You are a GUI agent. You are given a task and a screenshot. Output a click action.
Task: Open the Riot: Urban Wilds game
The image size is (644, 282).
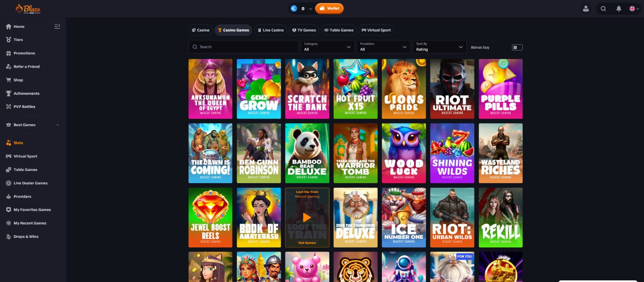pyautogui.click(x=452, y=218)
